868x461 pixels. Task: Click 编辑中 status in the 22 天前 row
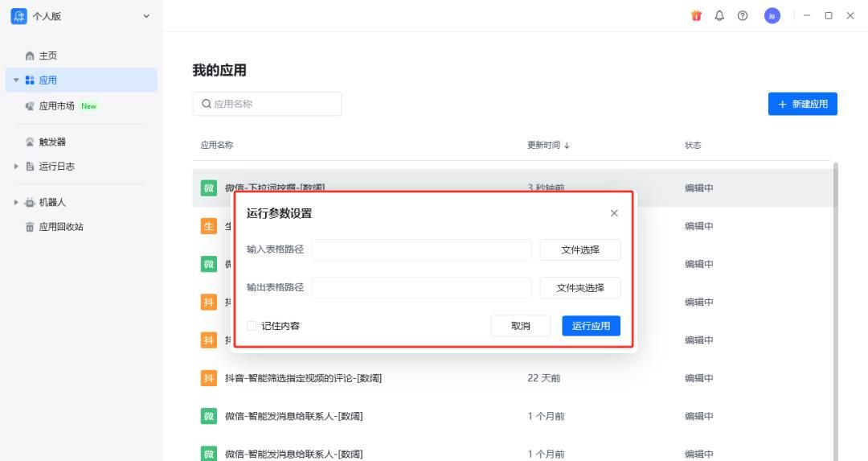tap(698, 378)
